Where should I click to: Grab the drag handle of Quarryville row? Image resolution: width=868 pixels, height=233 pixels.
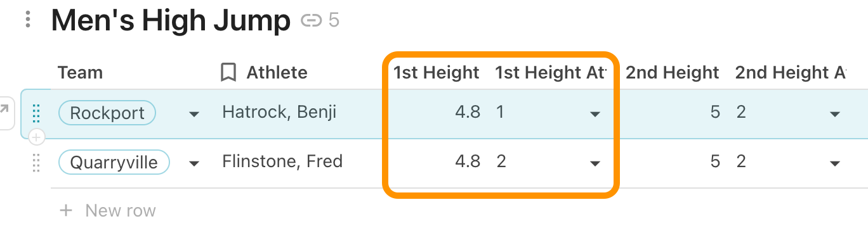pos(36,163)
